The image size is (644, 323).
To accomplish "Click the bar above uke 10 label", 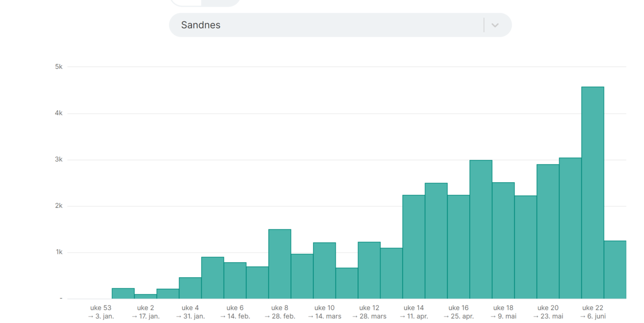I will (x=325, y=271).
